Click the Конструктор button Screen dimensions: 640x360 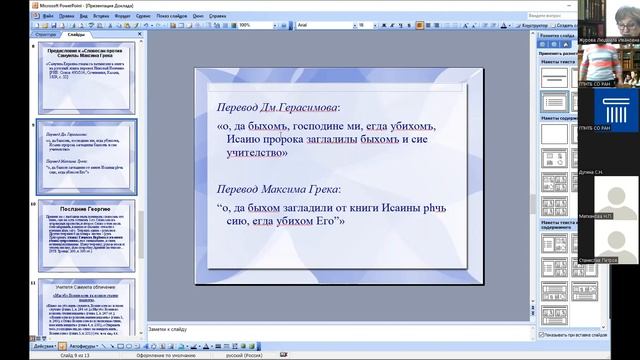[531, 25]
